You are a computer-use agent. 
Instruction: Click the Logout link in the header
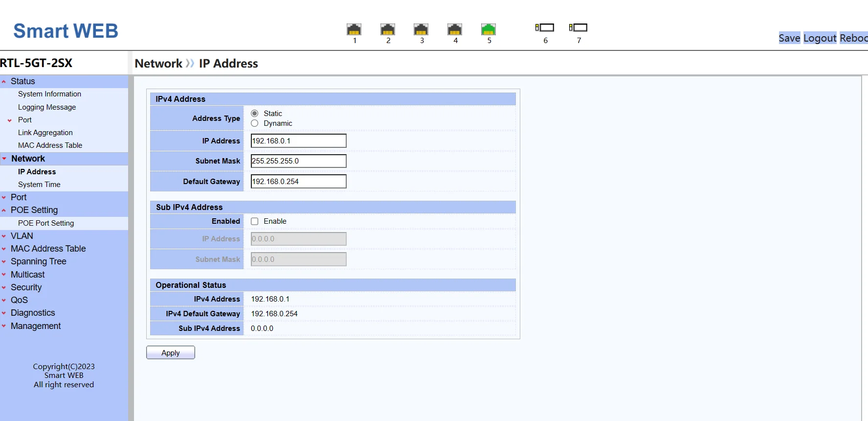[x=820, y=38]
